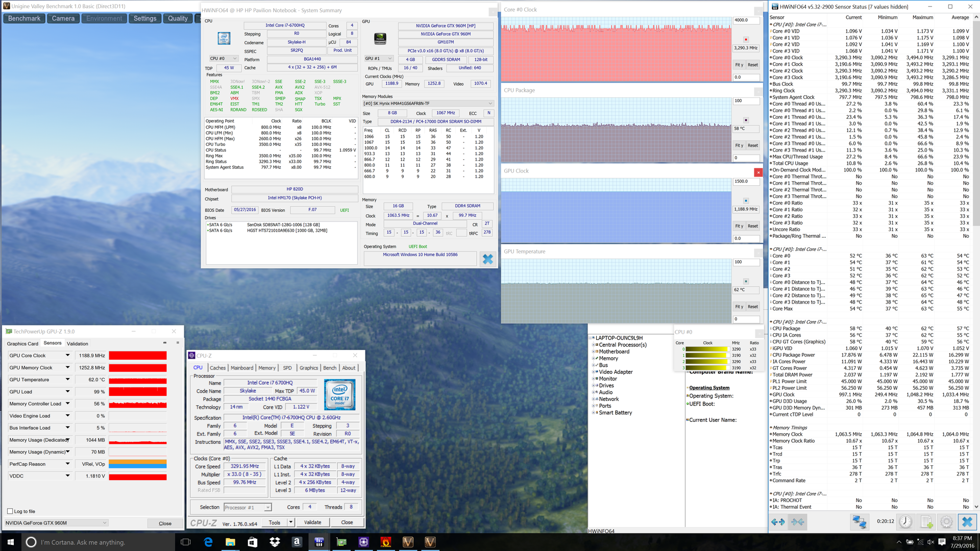Click Reset in the GPU Temperature graph
This screenshot has width=980, height=551.
tap(752, 307)
